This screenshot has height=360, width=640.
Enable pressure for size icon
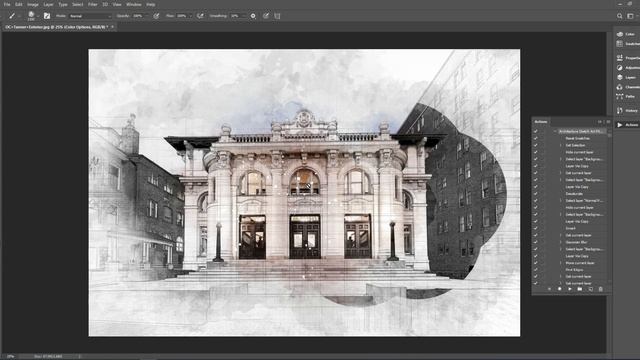pyautogui.click(x=266, y=16)
